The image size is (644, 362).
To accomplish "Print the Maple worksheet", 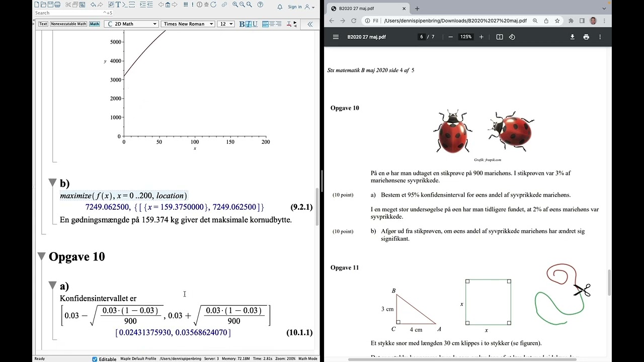I will [57, 5].
